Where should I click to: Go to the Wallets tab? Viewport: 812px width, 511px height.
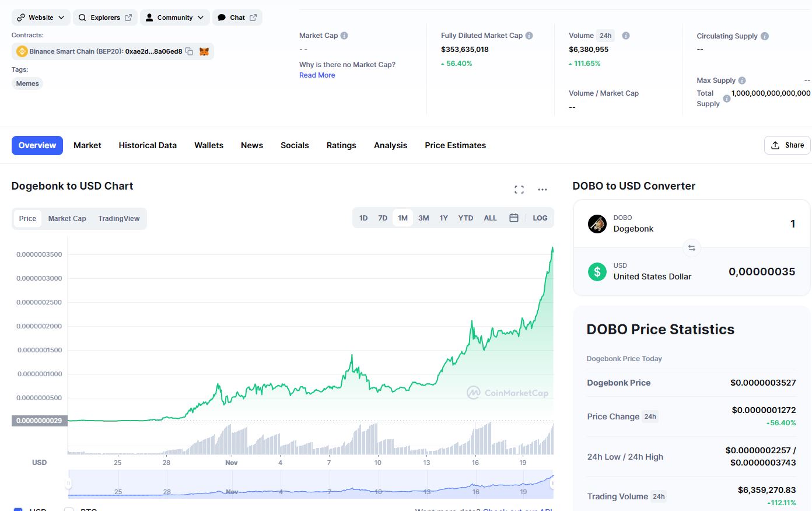point(209,145)
